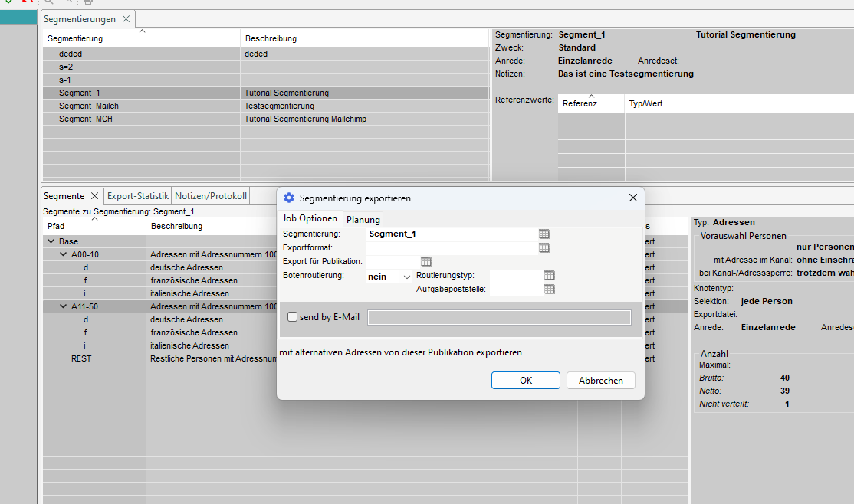
Task: Open the Notizen/Protokoll tab
Action: pos(211,196)
